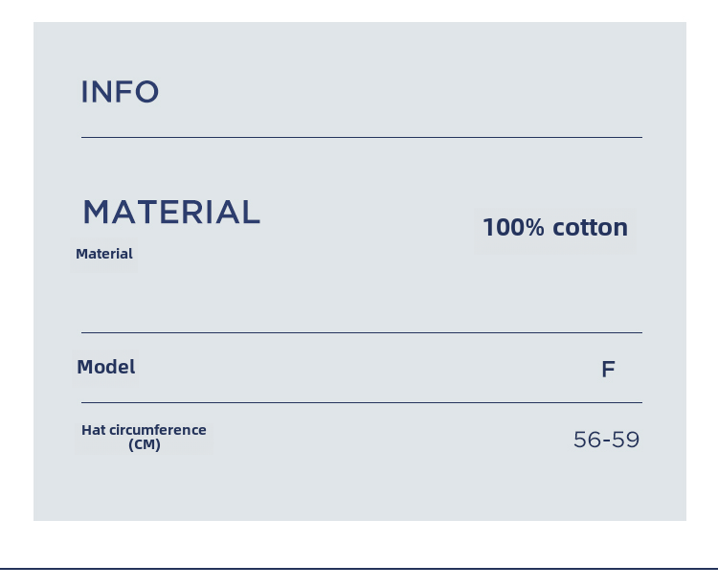Click the number 56 in the size range
The height and width of the screenshot is (588, 718).
click(x=586, y=440)
